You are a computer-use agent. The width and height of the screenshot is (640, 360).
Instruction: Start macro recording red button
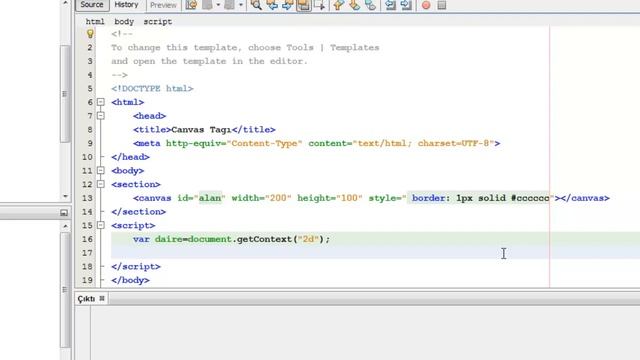pos(426,5)
